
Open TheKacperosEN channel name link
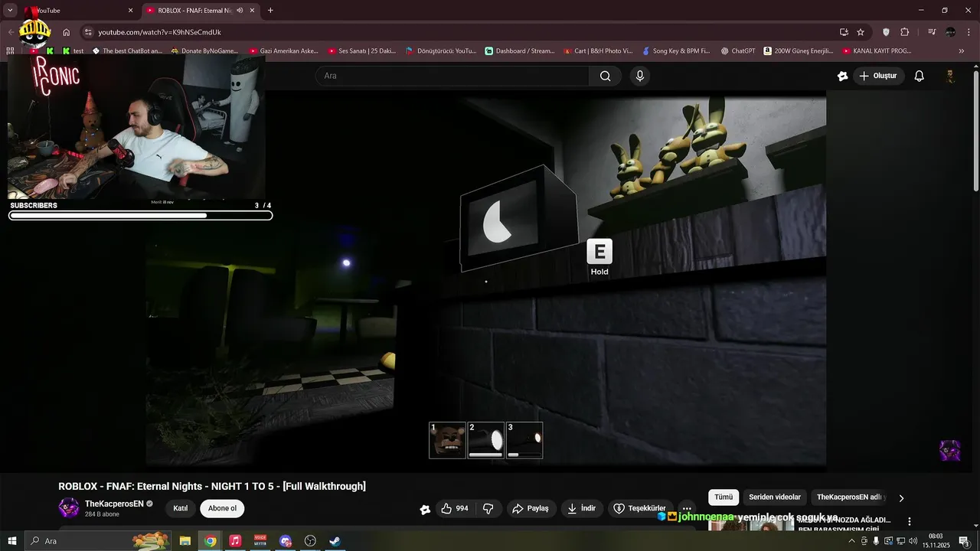coord(114,504)
